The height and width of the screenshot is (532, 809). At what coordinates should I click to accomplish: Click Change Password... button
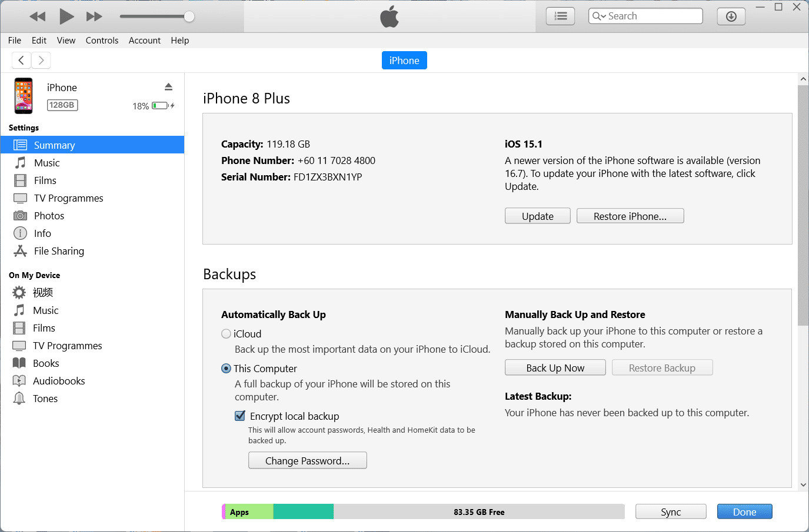tap(308, 460)
